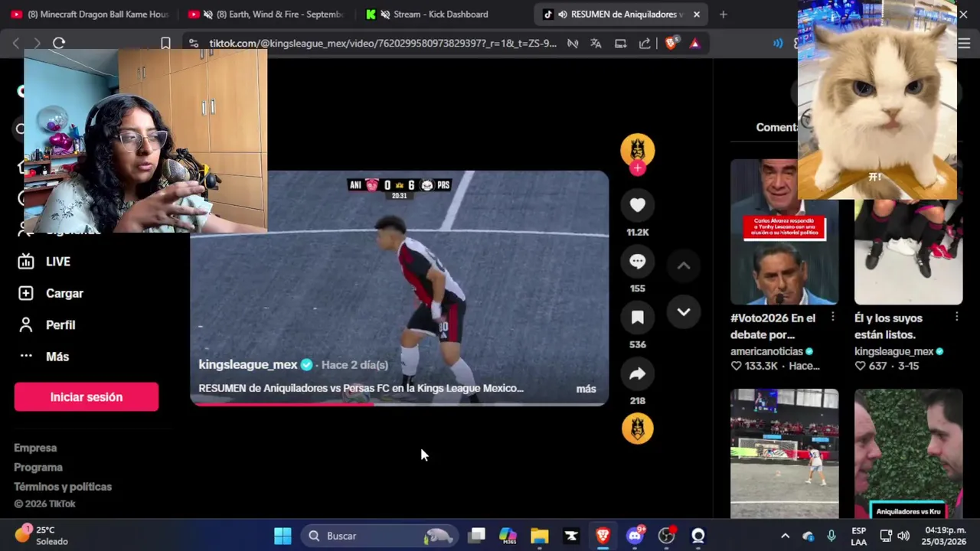980x551 pixels.
Task: Open the page translate icon in the address bar
Action: point(596,44)
